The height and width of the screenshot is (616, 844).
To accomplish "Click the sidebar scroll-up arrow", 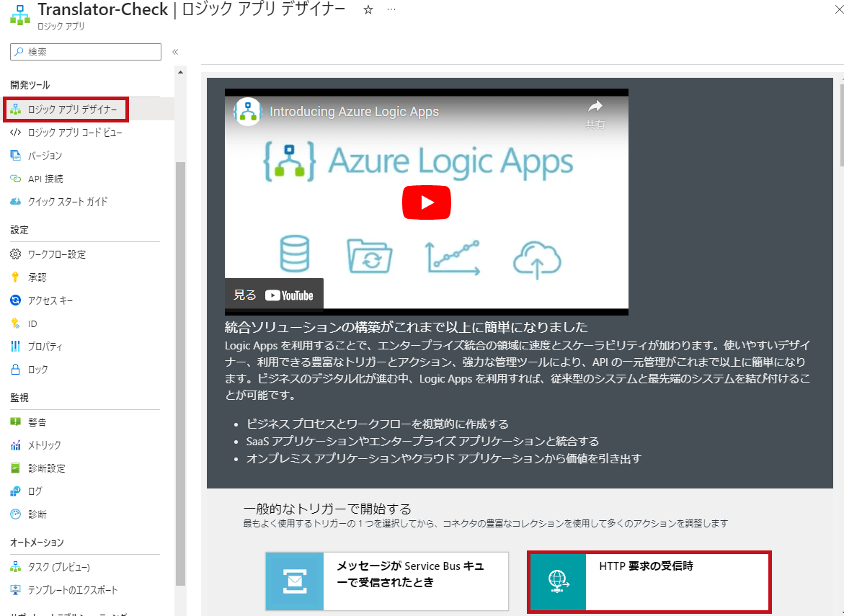I will pos(180,71).
